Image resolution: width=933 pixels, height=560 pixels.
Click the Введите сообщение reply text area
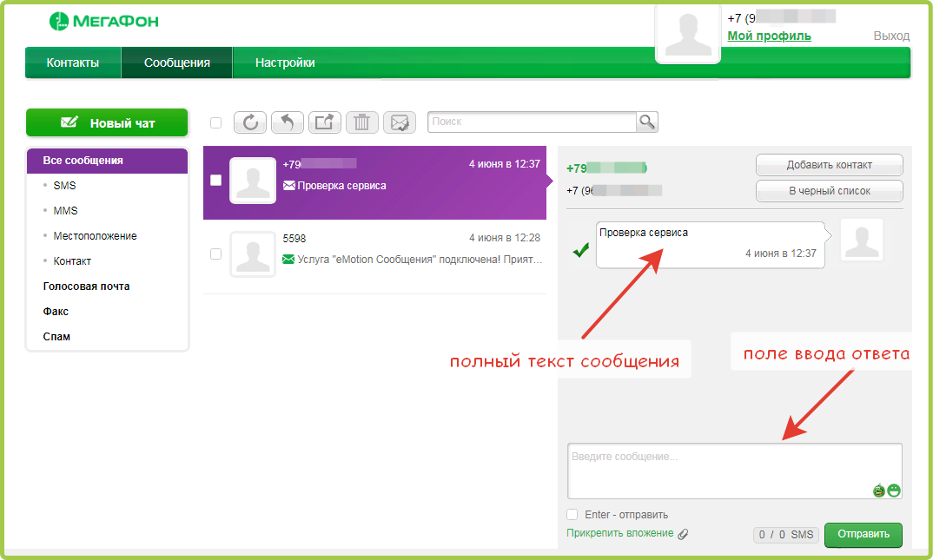[735, 471]
